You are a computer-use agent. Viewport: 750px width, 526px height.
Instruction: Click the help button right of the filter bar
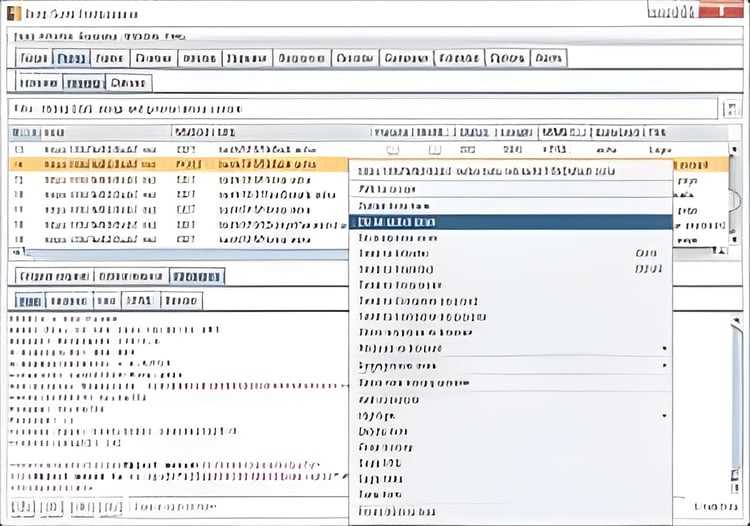tap(731, 109)
